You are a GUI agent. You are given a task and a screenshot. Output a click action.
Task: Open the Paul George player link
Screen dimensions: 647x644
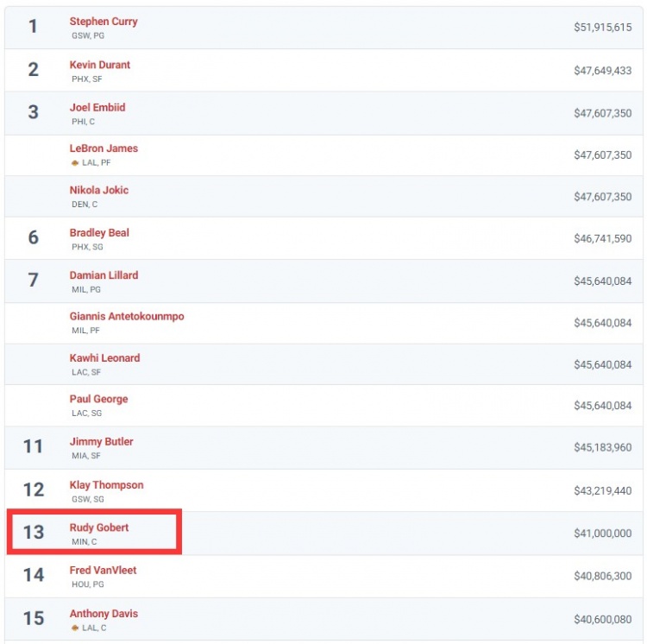coord(98,399)
